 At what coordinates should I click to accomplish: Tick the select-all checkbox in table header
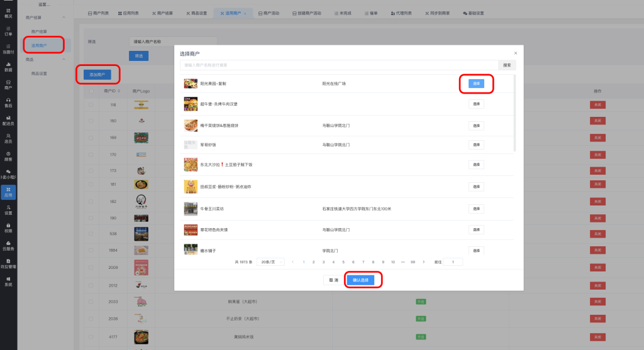pyautogui.click(x=91, y=91)
